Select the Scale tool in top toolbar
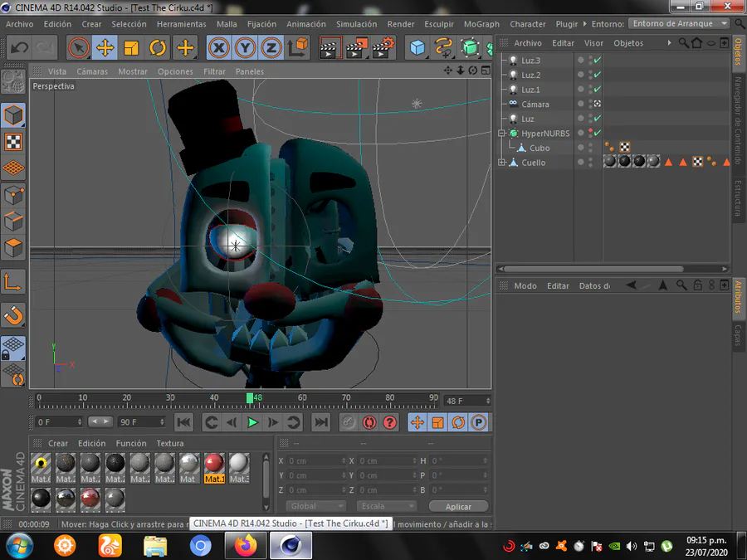 [131, 48]
